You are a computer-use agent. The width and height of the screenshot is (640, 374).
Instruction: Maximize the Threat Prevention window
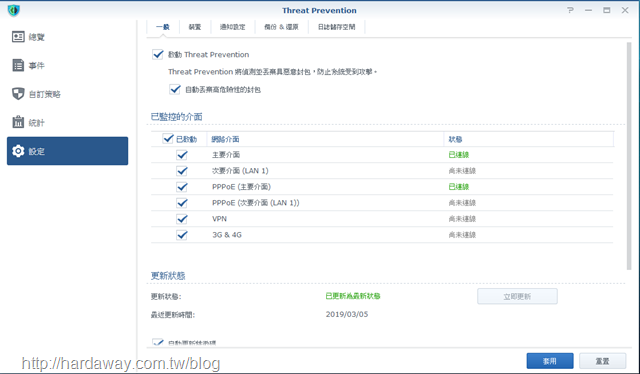point(607,10)
